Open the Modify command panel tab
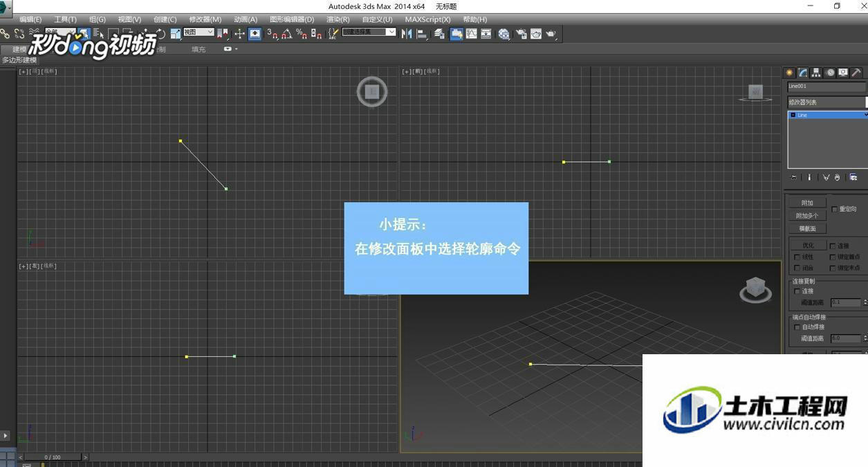This screenshot has height=467, width=868. [802, 73]
